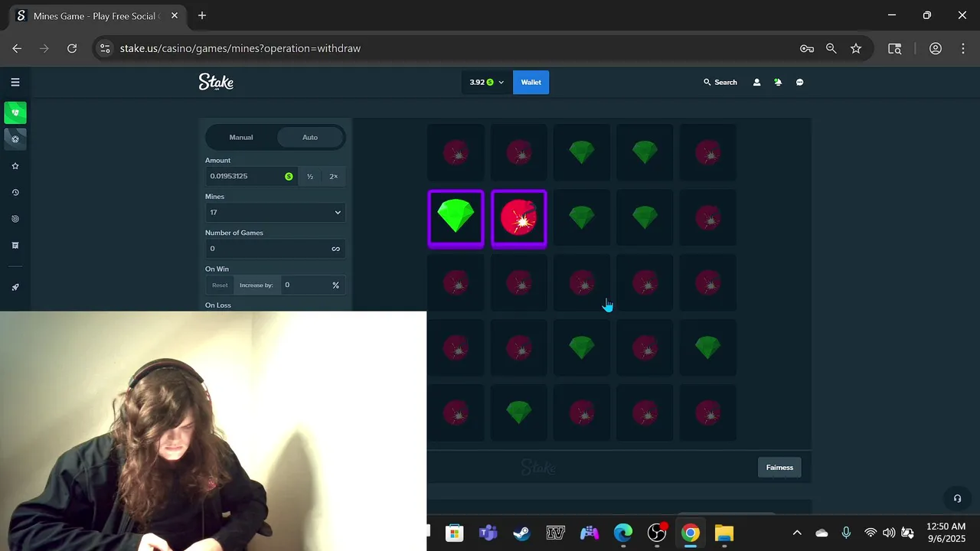The height and width of the screenshot is (551, 980).
Task: Open saved passwords key icon in address bar
Action: click(x=807, y=48)
